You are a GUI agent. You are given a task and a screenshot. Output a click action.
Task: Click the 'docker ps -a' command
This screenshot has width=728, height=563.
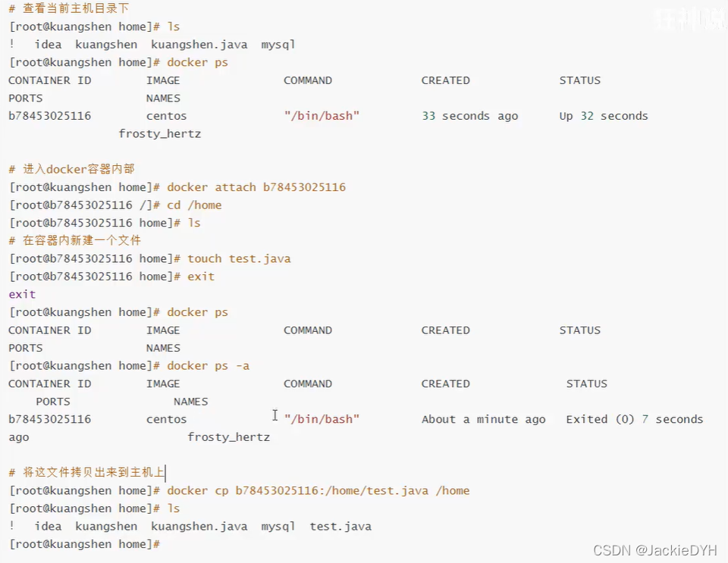(208, 366)
